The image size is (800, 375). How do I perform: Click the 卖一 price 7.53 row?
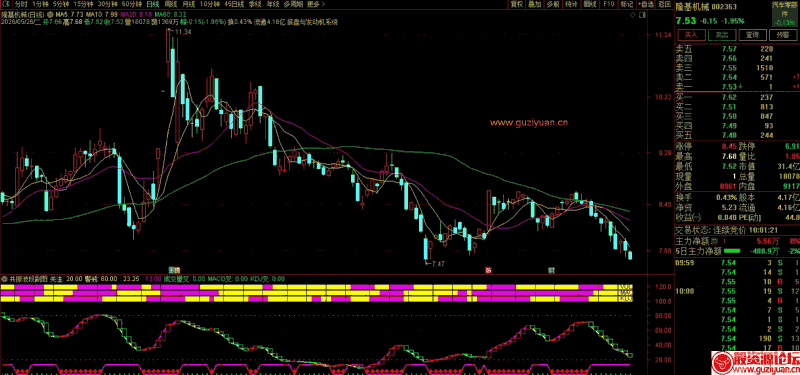click(x=737, y=87)
